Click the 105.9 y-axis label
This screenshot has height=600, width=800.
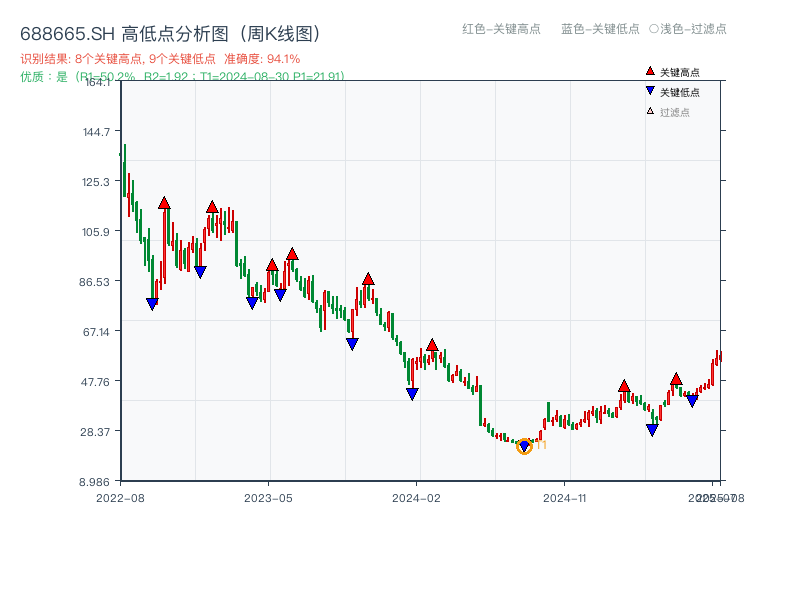coord(96,232)
